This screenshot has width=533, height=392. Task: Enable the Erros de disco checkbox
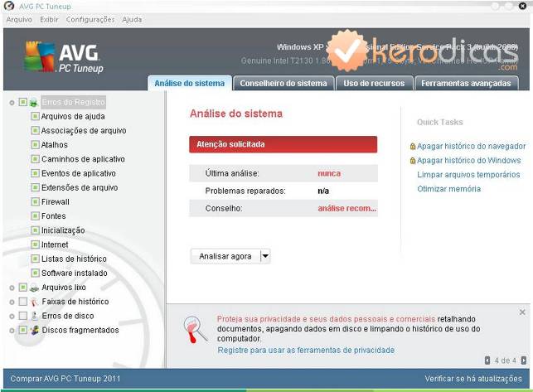(22, 316)
